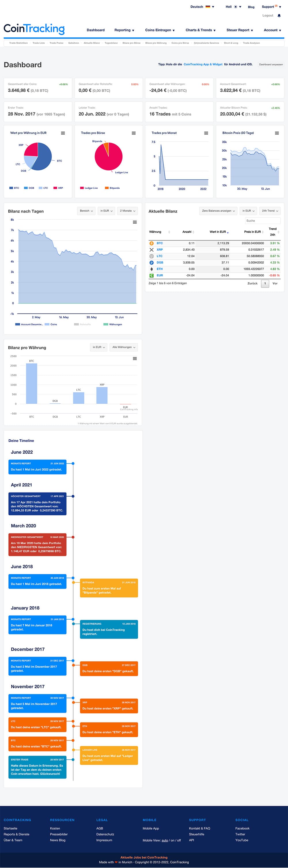Image resolution: width=288 pixels, height=868 pixels.
Task: Open the Facebook footer link
Action: point(242,829)
